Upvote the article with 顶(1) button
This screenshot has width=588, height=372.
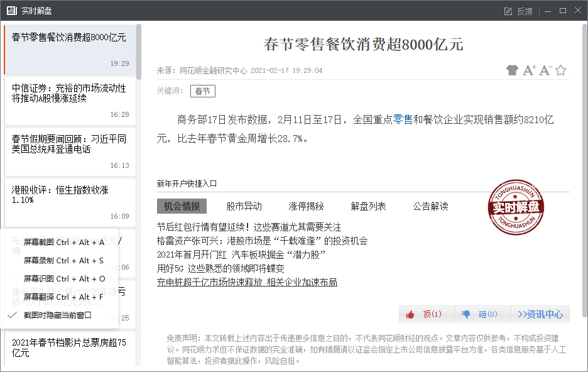pos(427,314)
